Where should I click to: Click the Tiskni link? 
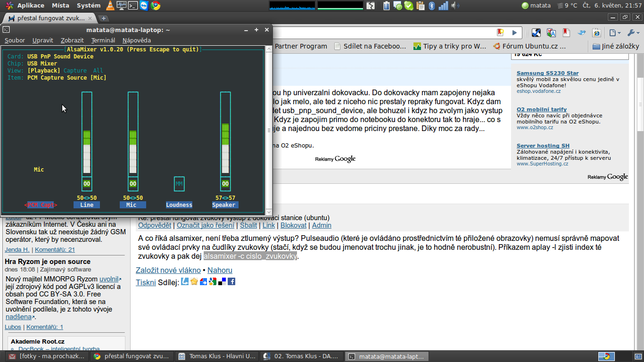[x=146, y=282]
